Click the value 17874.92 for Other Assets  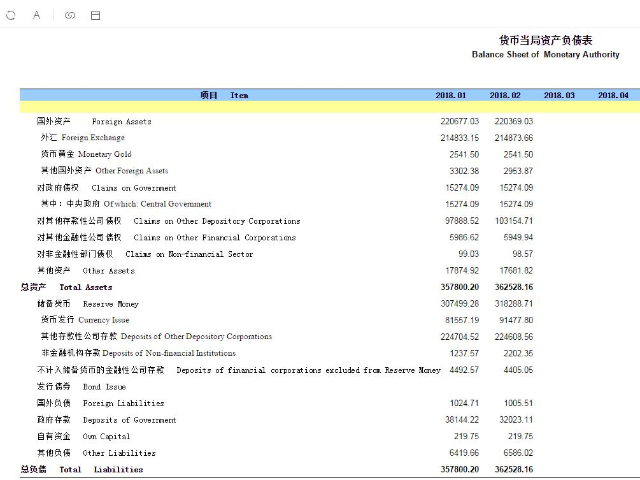(462, 271)
